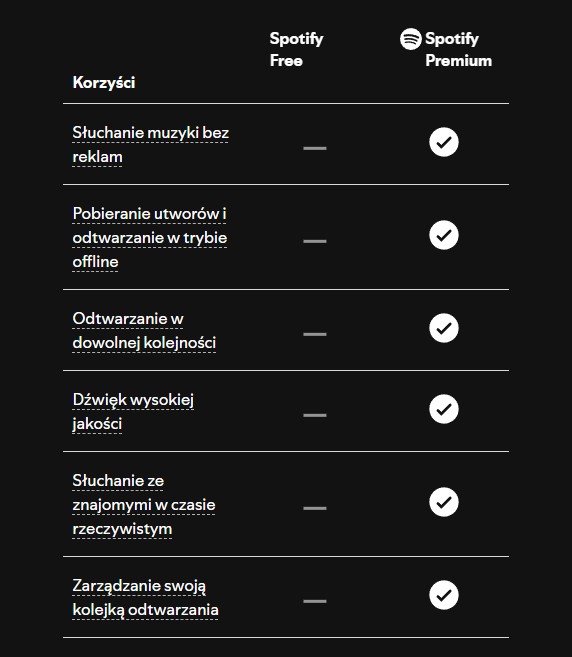Click the Korzyści column heading
The image size is (572, 657).
[104, 83]
